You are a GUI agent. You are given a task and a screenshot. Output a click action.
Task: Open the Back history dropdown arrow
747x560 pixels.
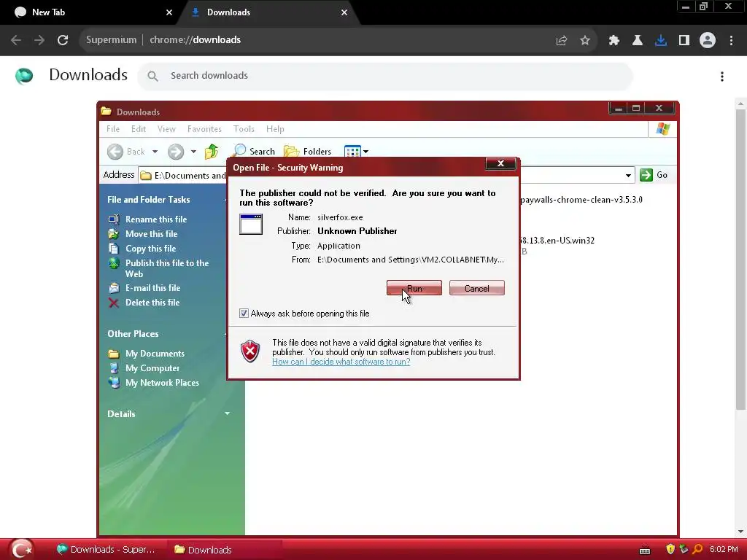coord(155,152)
